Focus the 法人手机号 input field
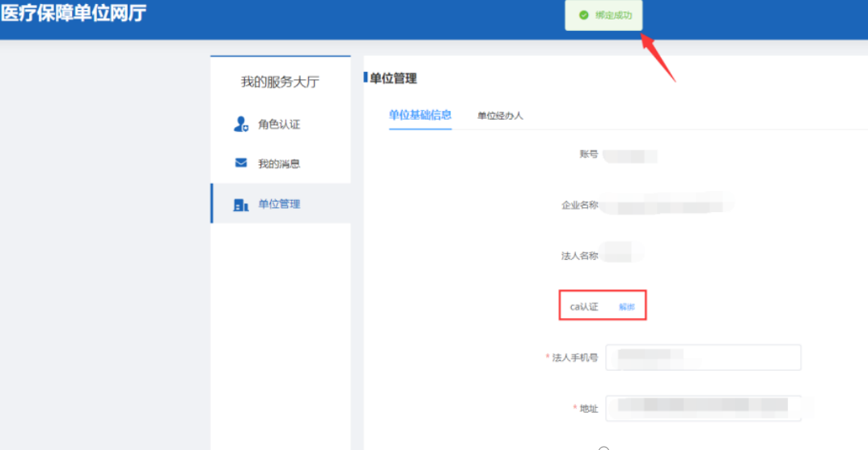Viewport: 868px width, 450px height. tap(703, 357)
